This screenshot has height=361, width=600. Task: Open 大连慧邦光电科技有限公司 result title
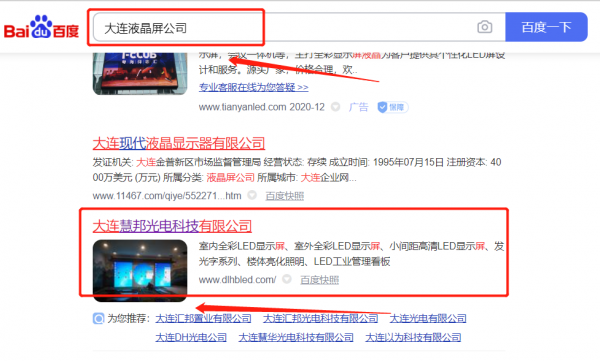click(x=172, y=226)
